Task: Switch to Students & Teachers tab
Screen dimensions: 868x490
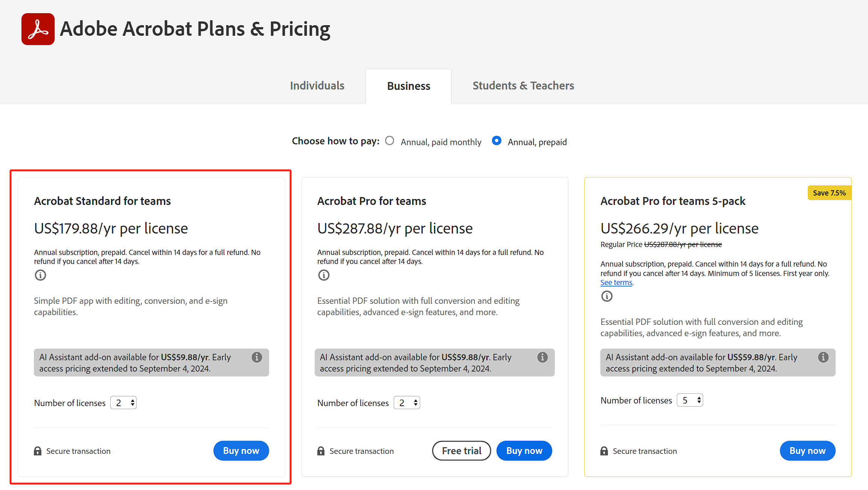Action: tap(523, 86)
